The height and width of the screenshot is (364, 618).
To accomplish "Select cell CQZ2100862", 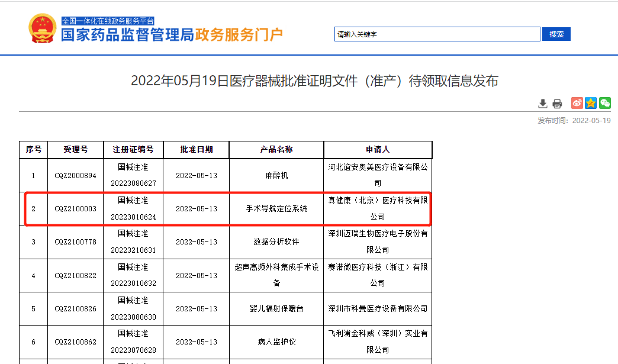I will (x=75, y=342).
